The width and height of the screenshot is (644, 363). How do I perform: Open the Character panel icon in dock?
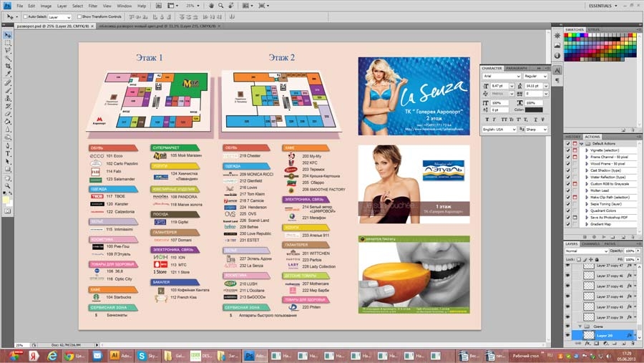pyautogui.click(x=557, y=71)
